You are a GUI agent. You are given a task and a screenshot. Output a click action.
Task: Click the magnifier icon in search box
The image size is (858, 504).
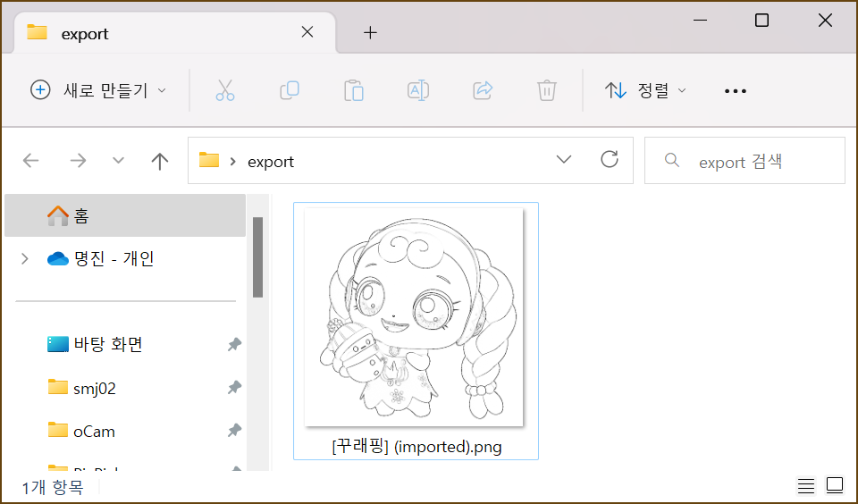[672, 160]
